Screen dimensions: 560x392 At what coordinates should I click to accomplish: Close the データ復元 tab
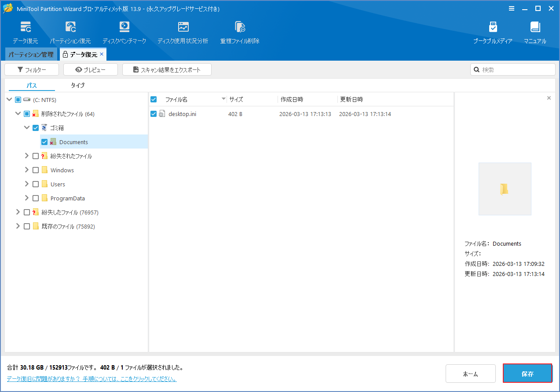[102, 54]
